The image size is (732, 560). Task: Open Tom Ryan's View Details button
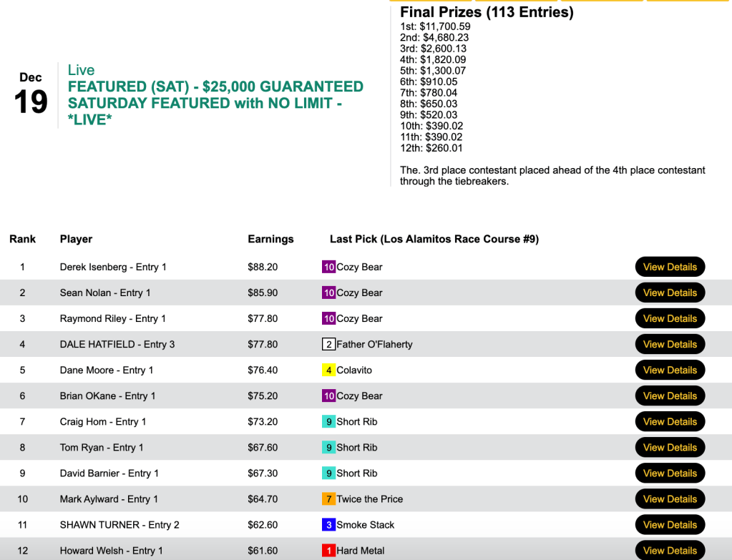click(670, 447)
